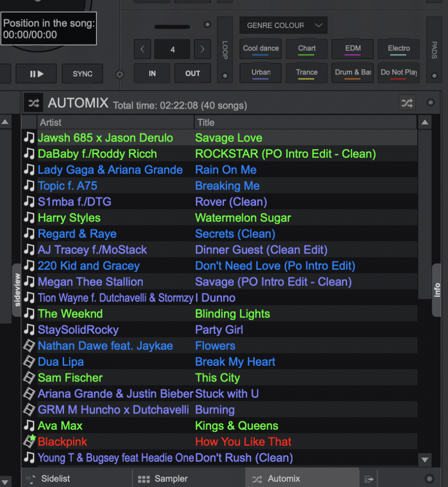448x487 pixels.
Task: Click the Position in the song display
Action: click(x=48, y=28)
